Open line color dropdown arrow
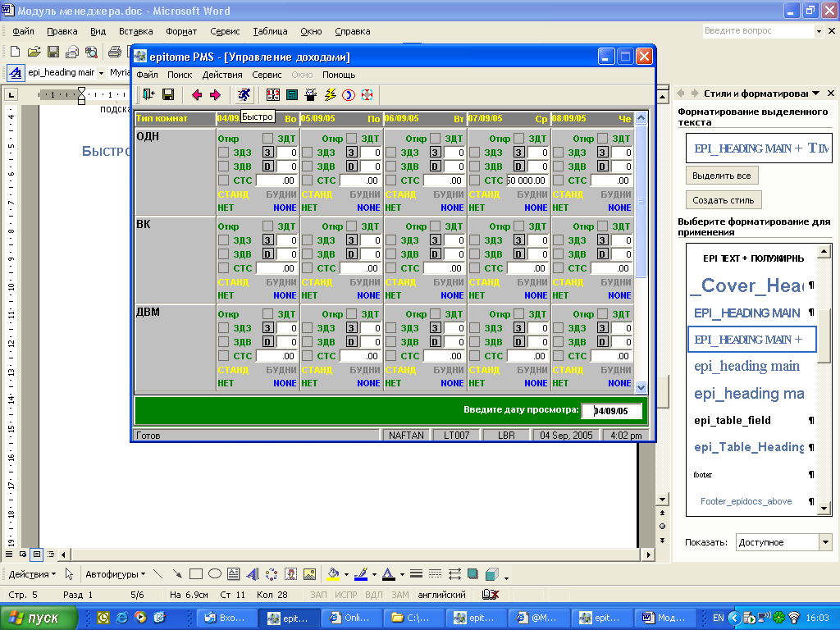This screenshot has width=840, height=630. (x=374, y=574)
